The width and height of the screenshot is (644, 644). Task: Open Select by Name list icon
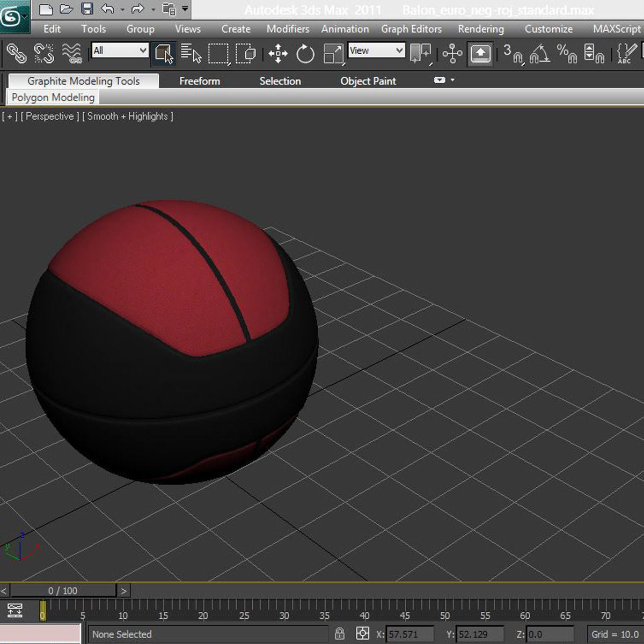(191, 54)
